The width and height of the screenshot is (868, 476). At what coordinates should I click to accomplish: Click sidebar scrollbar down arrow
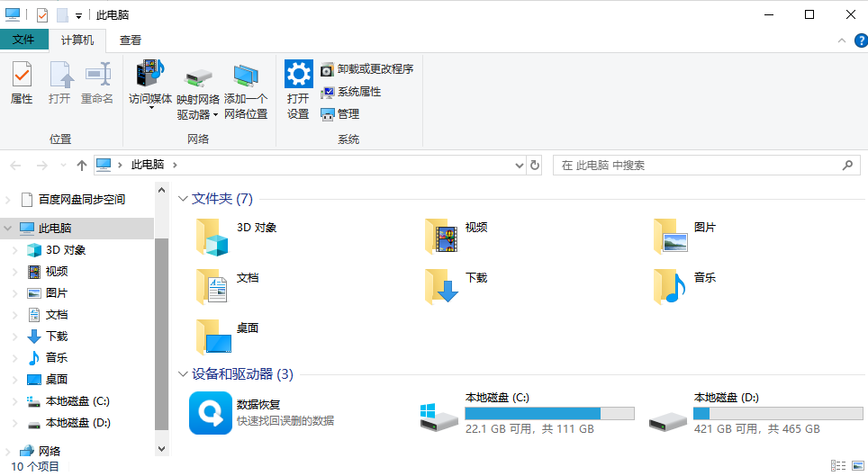pos(162,449)
